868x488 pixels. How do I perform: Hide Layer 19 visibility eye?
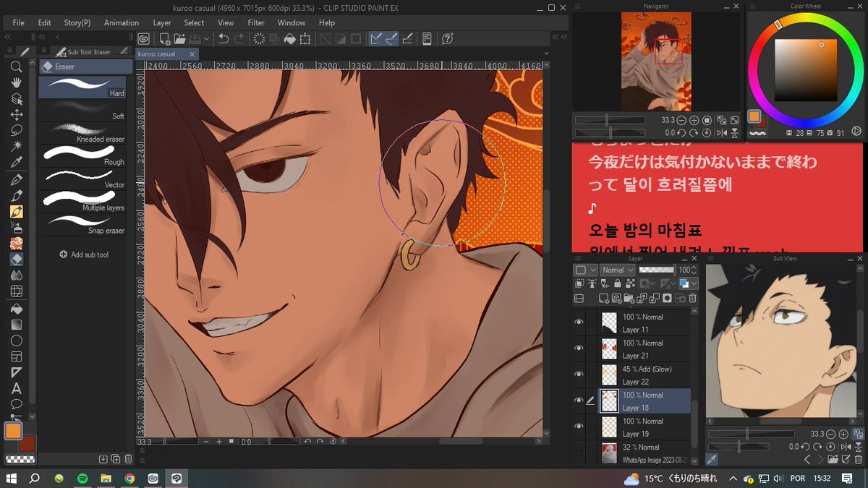579,427
